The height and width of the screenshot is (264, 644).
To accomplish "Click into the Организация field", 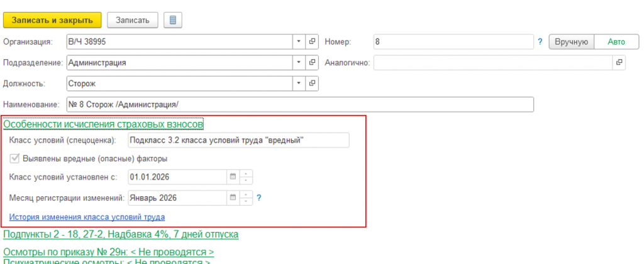I will [179, 41].
